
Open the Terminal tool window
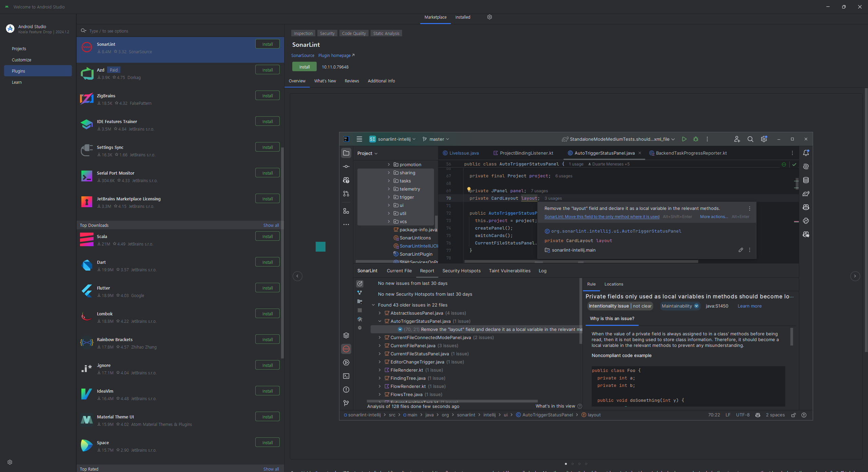coord(346,376)
